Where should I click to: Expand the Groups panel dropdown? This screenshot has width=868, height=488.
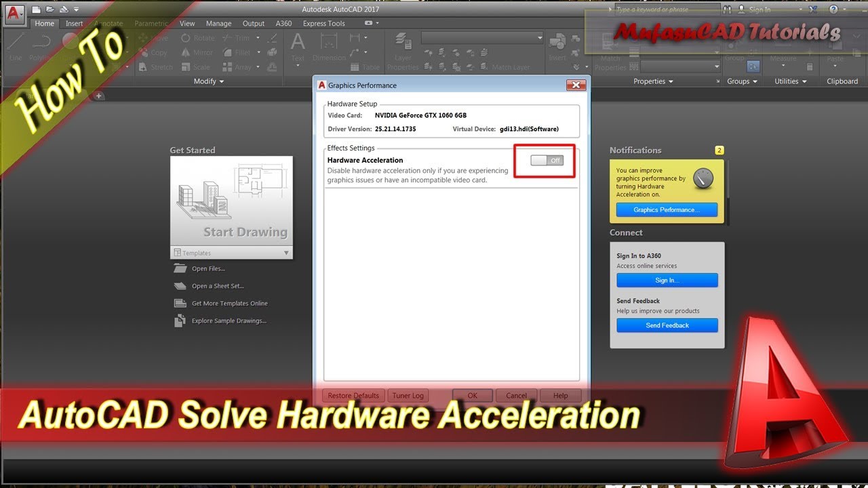(x=743, y=81)
